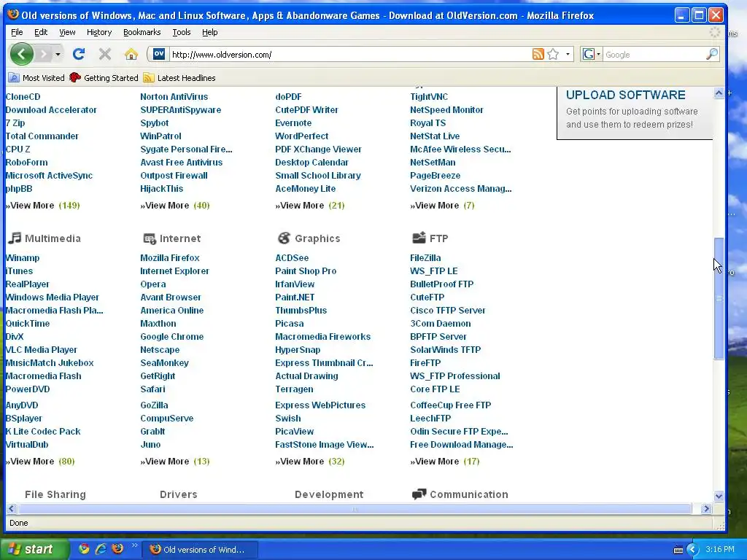Click the 3:16 PM system clock

click(x=719, y=549)
